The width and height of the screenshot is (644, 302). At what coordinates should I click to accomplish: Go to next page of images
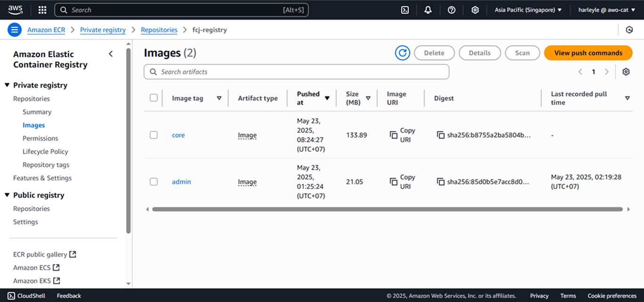click(607, 72)
